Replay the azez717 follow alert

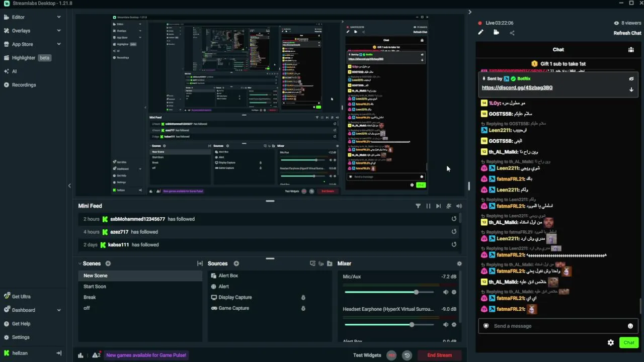[454, 232]
